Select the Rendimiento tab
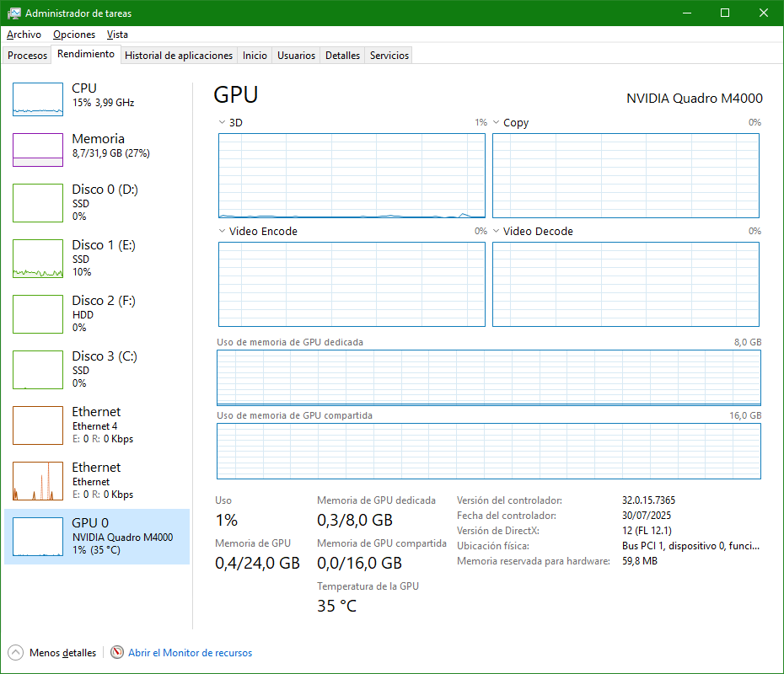The height and width of the screenshot is (674, 784). pos(86,54)
